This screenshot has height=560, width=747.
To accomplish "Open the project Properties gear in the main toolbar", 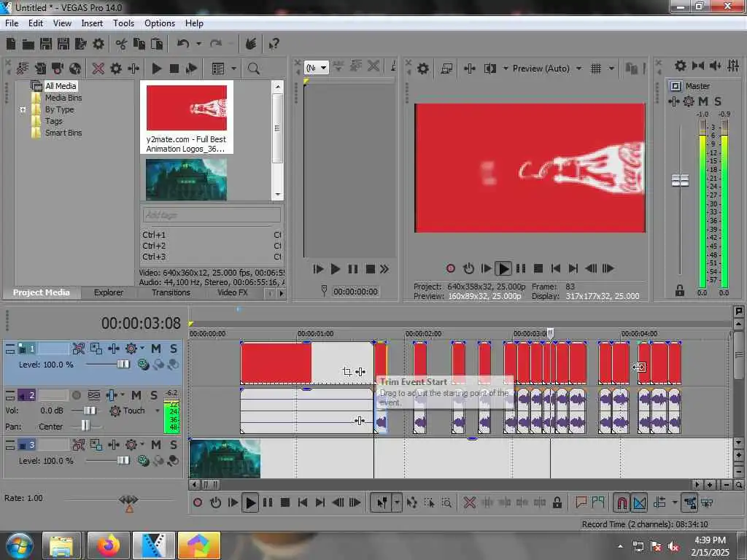I will coord(98,44).
